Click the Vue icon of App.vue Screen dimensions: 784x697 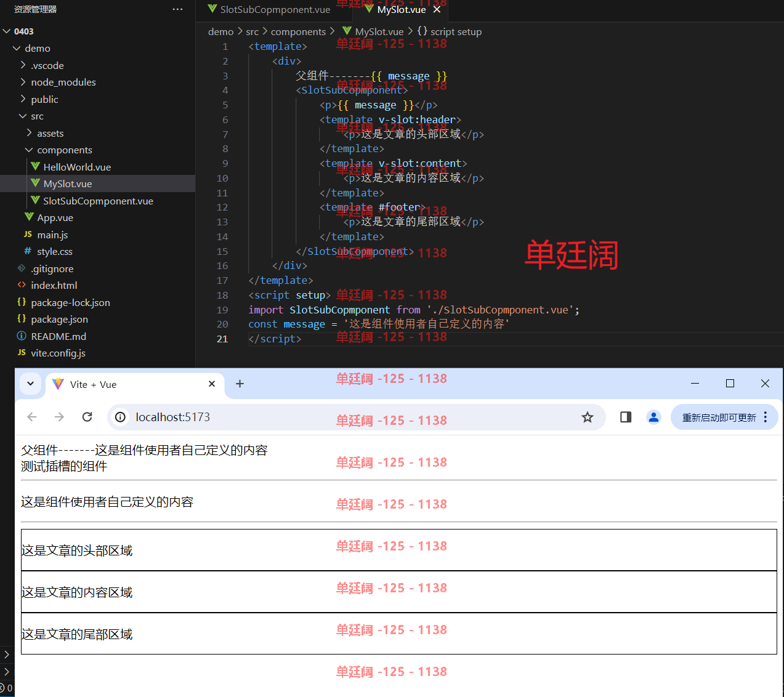29,217
